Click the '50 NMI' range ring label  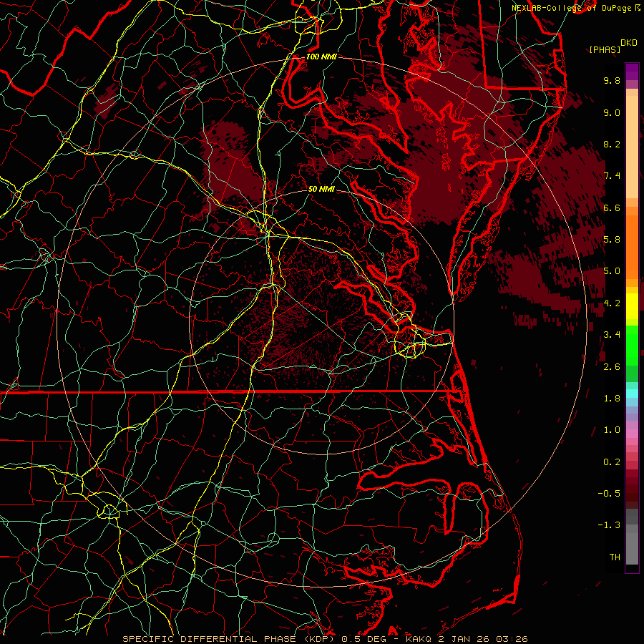[321, 189]
